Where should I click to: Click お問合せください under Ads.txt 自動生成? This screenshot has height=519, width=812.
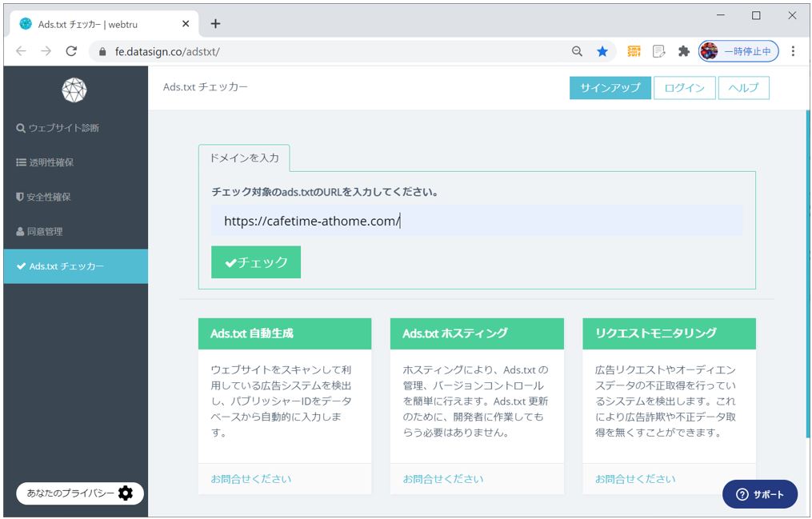click(251, 479)
